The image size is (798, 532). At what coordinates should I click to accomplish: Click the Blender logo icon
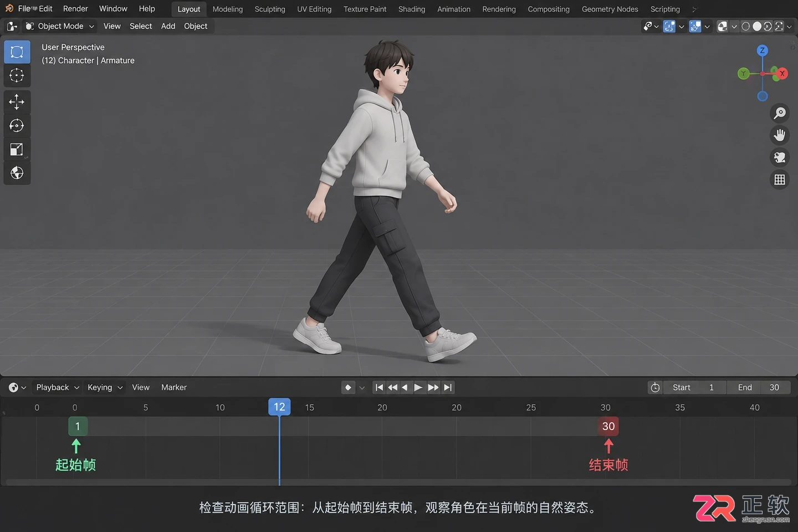(x=9, y=8)
